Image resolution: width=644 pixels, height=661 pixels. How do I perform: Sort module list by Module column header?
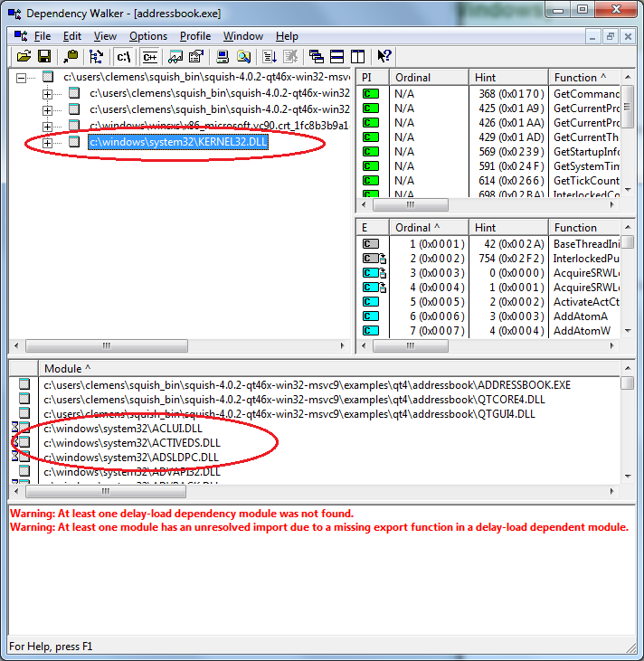(68, 368)
